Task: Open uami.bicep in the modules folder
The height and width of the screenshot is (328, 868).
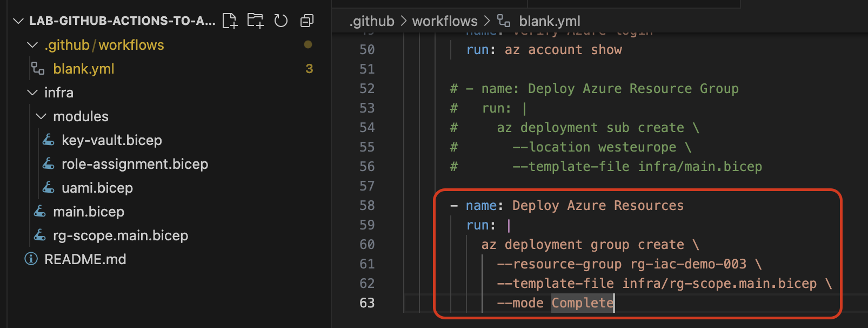Action: click(97, 188)
